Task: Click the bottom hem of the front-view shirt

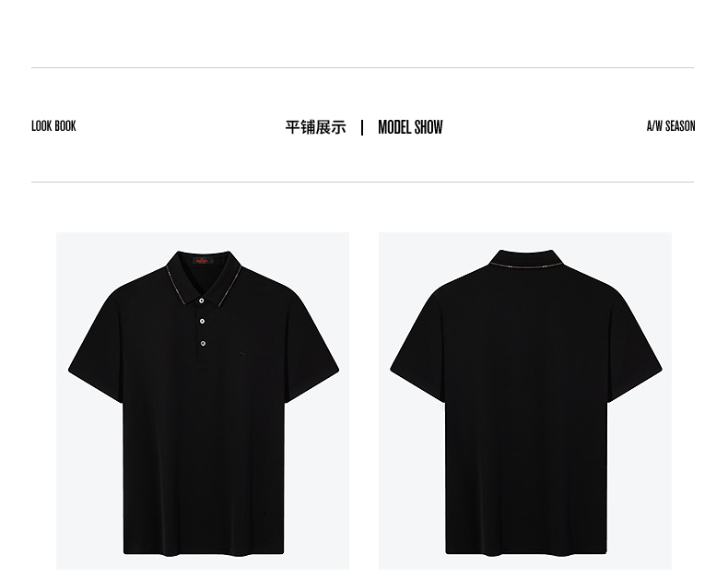Action: pos(204,551)
